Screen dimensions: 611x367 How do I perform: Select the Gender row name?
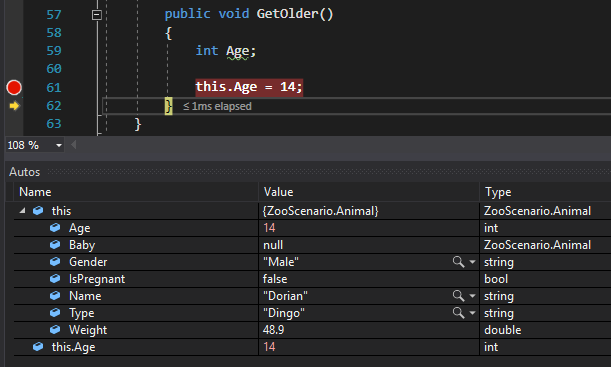tap(88, 262)
